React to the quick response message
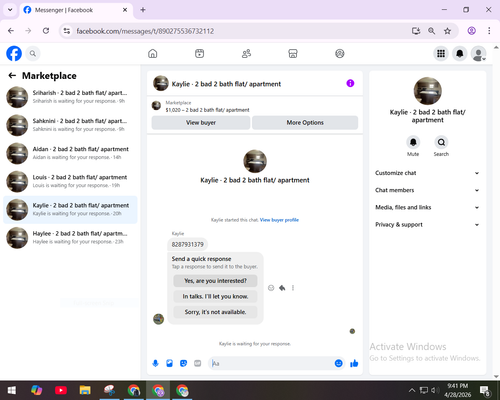 point(271,288)
